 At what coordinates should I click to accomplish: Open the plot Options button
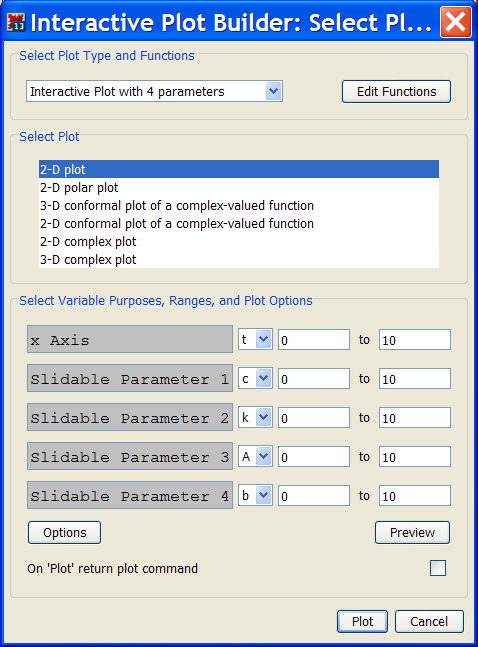point(64,532)
